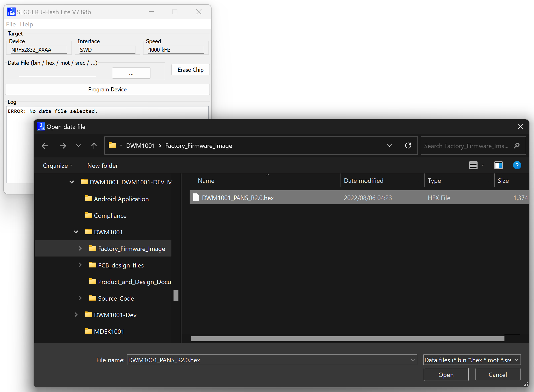
Task: Toggle the preview pane icon
Action: pyautogui.click(x=498, y=165)
